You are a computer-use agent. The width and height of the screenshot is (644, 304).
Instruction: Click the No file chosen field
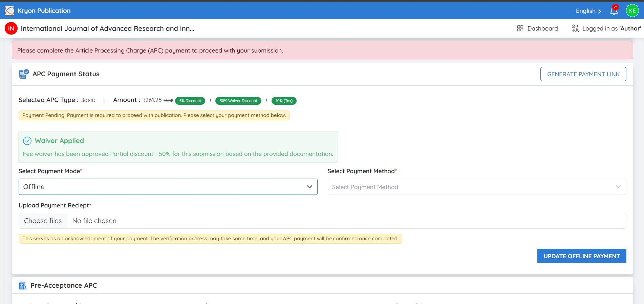(x=346, y=221)
